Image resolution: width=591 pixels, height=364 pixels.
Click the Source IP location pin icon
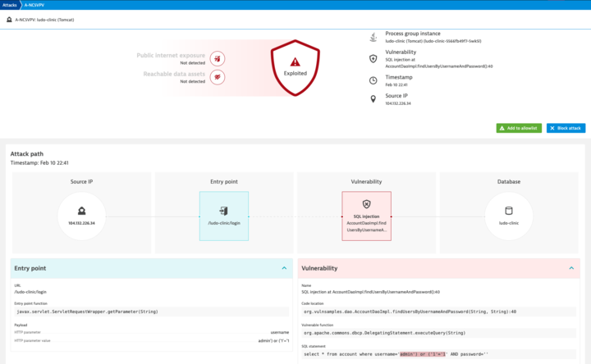coord(373,98)
